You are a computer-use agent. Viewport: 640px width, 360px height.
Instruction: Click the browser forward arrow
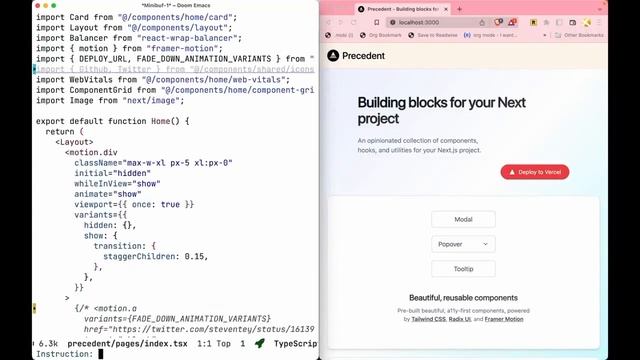(x=340, y=22)
